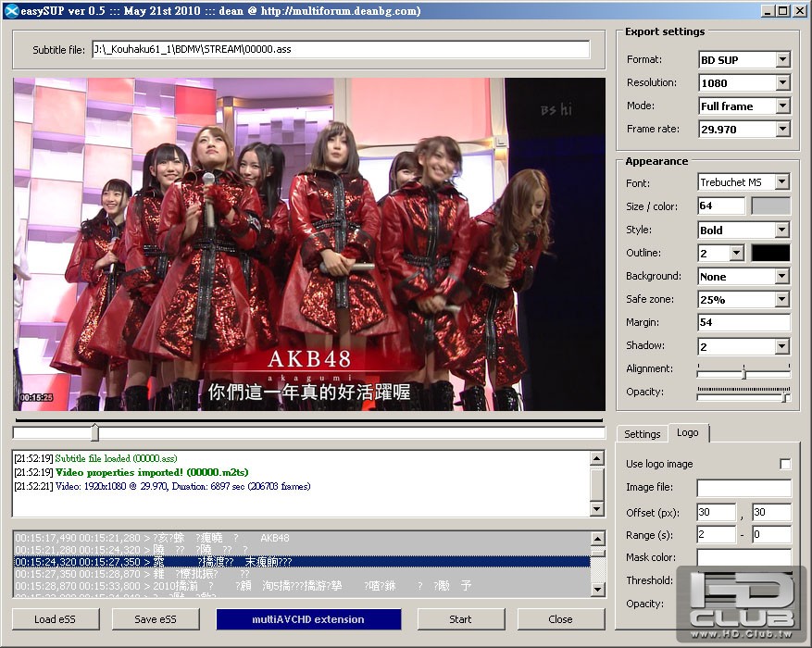This screenshot has height=648, width=812.
Task: Open the Safe zone 25% dropdown
Action: click(x=782, y=300)
